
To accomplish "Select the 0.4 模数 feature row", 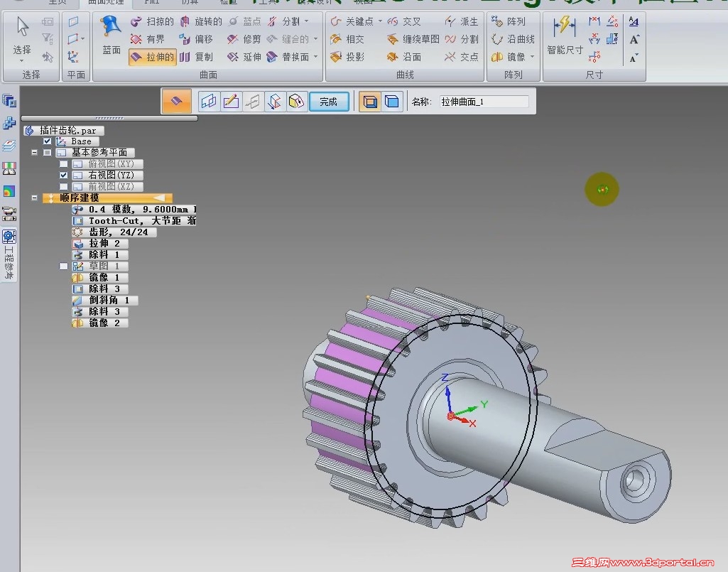I will 134,210.
